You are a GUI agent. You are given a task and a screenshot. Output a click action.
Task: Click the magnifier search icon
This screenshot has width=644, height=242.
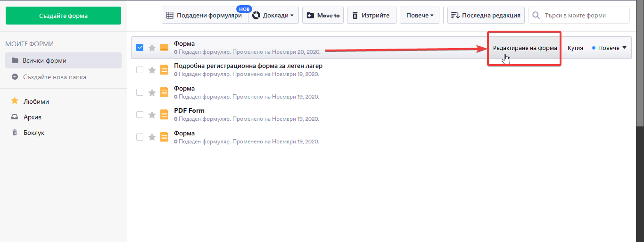coord(536,15)
